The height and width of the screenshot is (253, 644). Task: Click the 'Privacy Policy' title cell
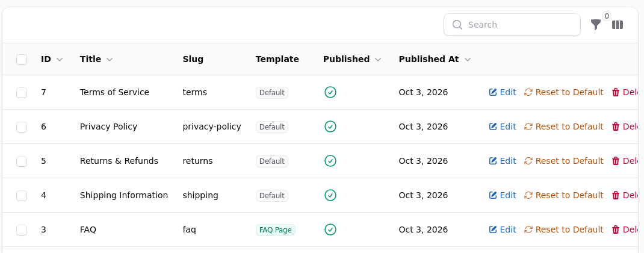click(108, 126)
